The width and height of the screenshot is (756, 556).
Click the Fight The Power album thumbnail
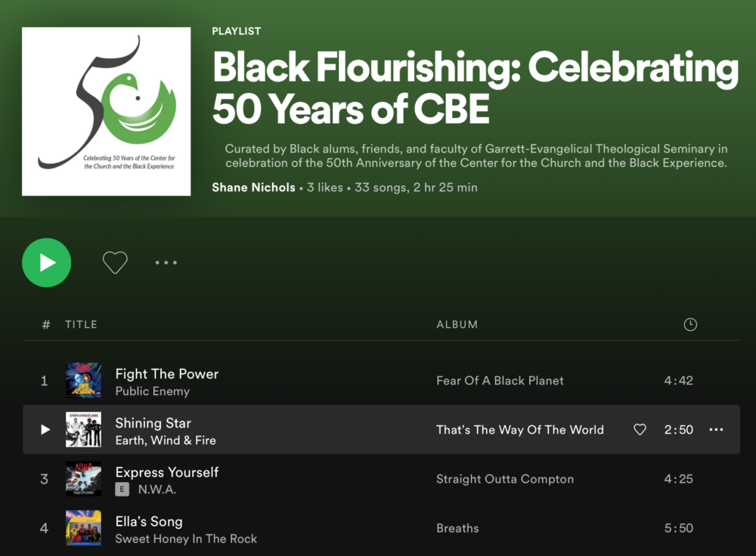pyautogui.click(x=83, y=381)
